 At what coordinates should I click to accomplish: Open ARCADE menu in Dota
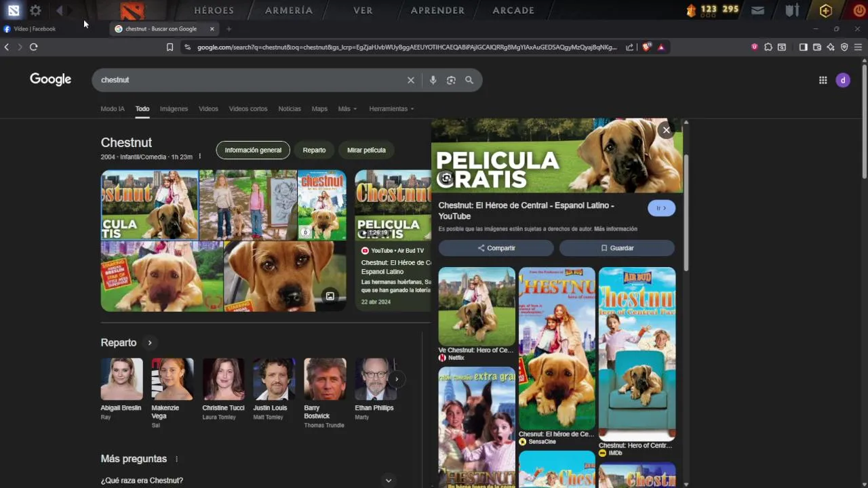513,10
